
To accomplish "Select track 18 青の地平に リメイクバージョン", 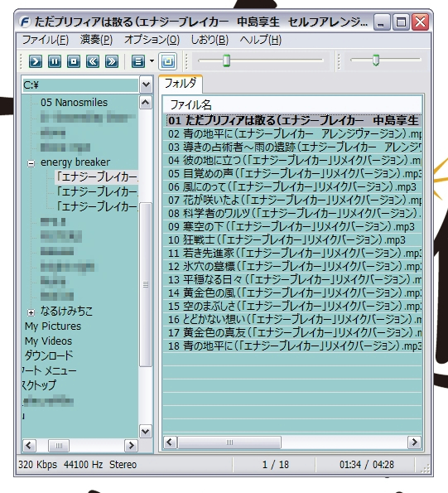I will click(x=291, y=346).
